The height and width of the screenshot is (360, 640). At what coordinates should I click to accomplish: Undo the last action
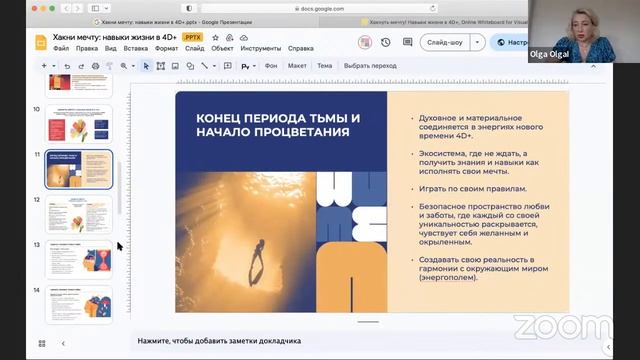tap(67, 66)
